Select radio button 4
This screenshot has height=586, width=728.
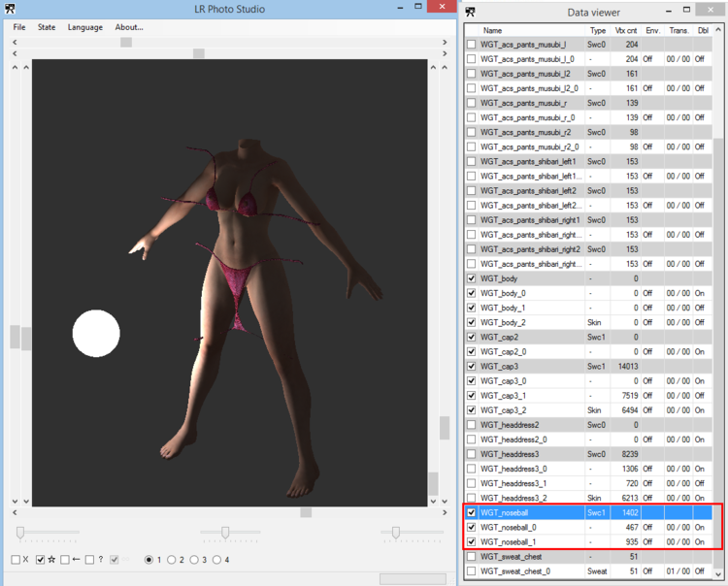[216, 560]
